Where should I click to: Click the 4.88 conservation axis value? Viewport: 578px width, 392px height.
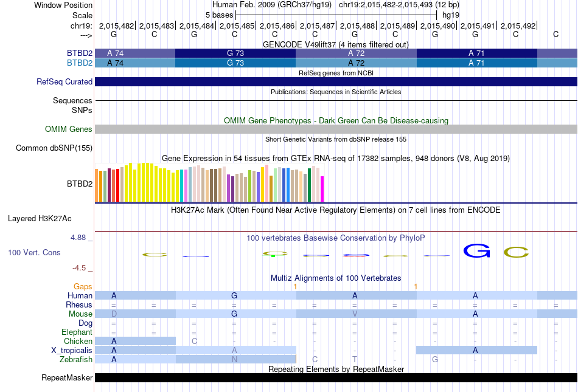[x=78, y=238]
